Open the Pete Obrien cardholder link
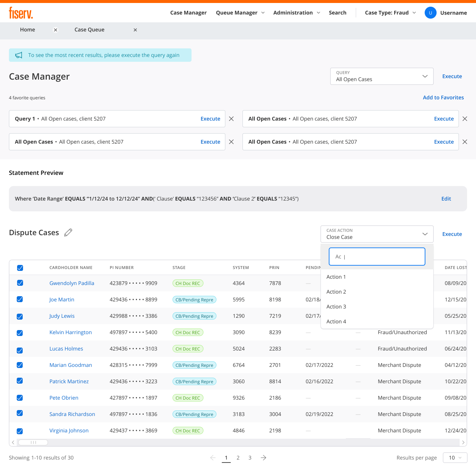 64,398
